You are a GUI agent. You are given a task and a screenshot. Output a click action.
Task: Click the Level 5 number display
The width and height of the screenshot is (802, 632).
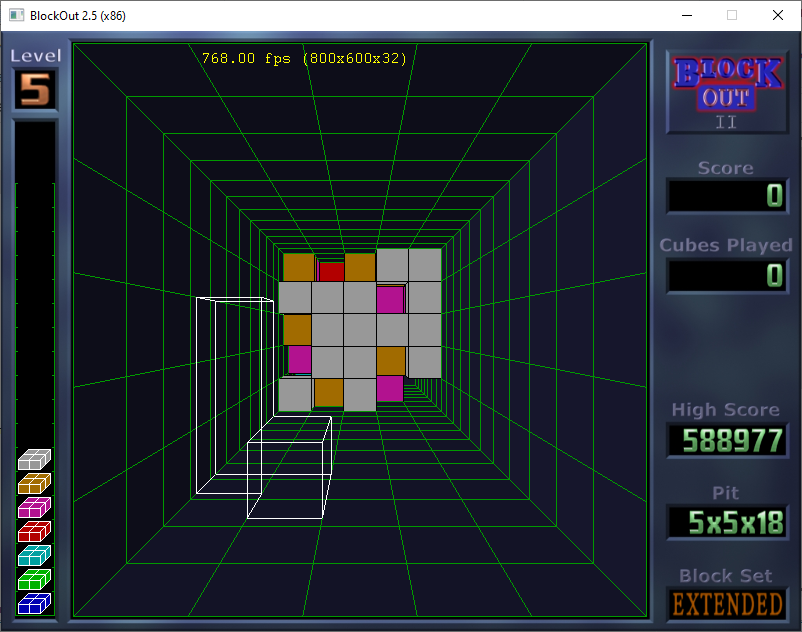click(x=35, y=89)
